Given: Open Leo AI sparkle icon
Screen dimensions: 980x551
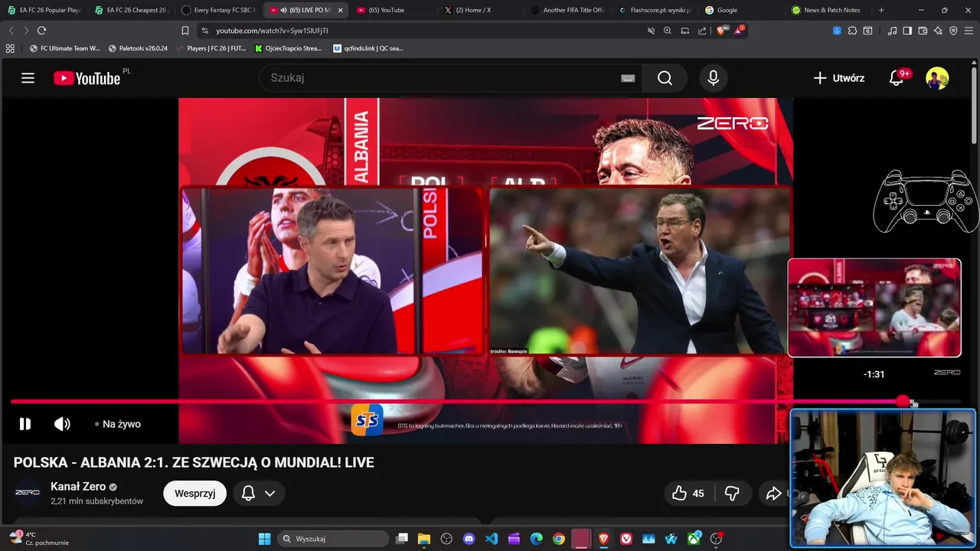Looking at the screenshot, I should [938, 31].
